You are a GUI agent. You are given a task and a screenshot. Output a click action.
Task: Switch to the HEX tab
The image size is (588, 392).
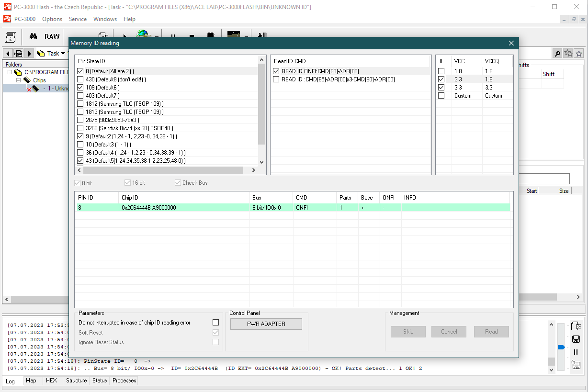(x=51, y=381)
